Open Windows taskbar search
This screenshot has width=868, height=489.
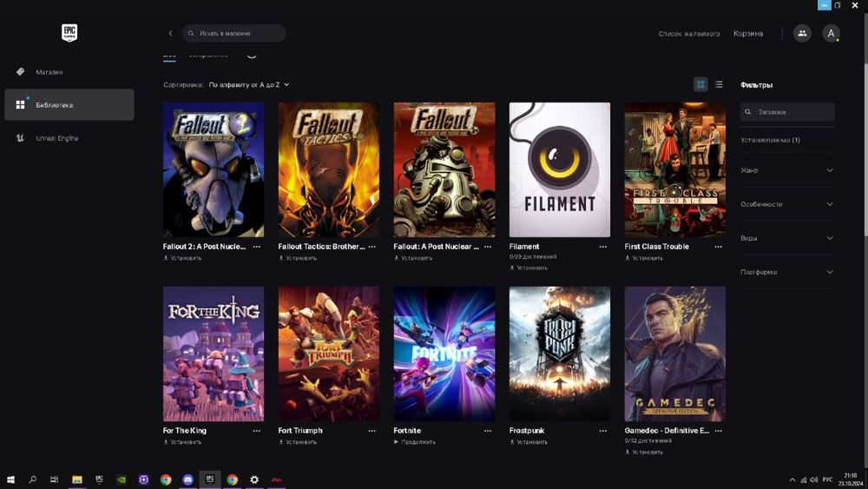click(33, 479)
